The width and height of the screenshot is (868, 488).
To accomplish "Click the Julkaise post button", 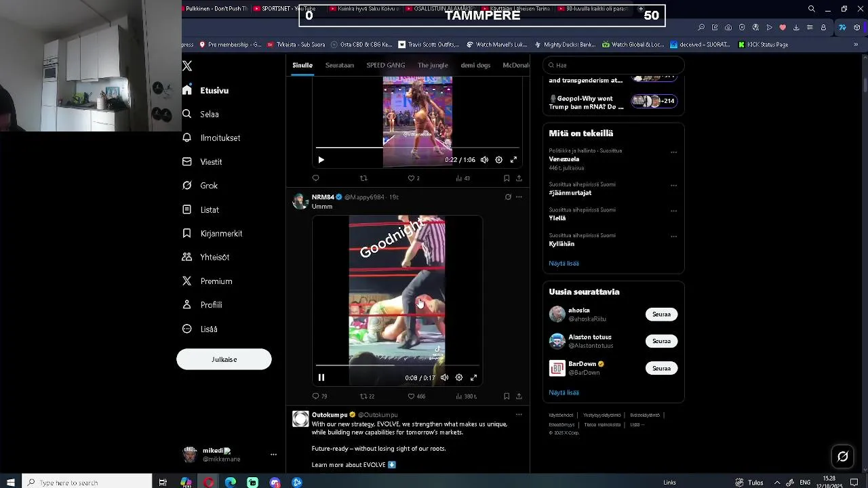I will pos(224,359).
